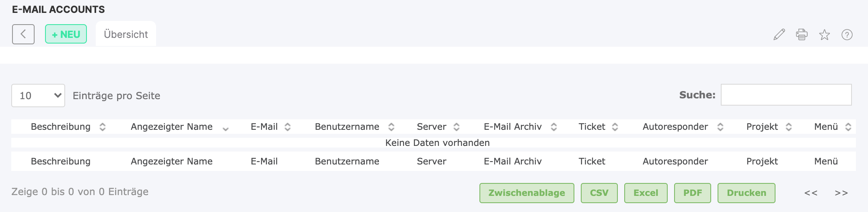Switch to the Übersicht tab

click(x=126, y=35)
